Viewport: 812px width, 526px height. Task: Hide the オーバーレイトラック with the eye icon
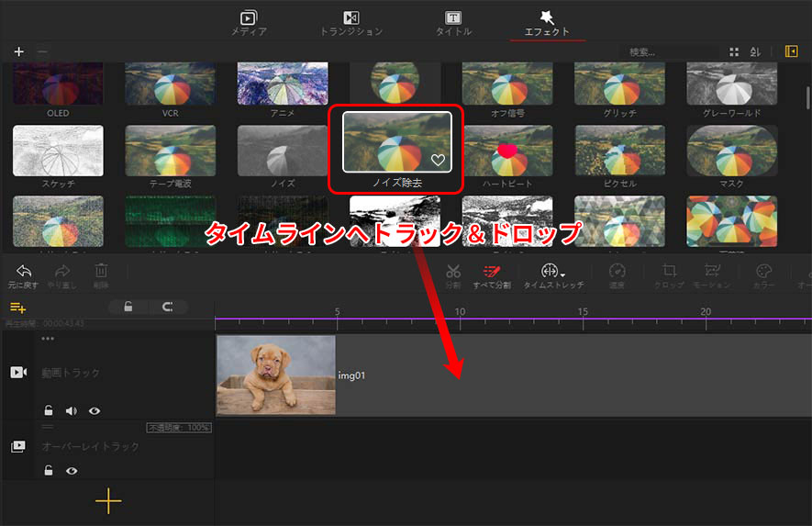point(72,471)
